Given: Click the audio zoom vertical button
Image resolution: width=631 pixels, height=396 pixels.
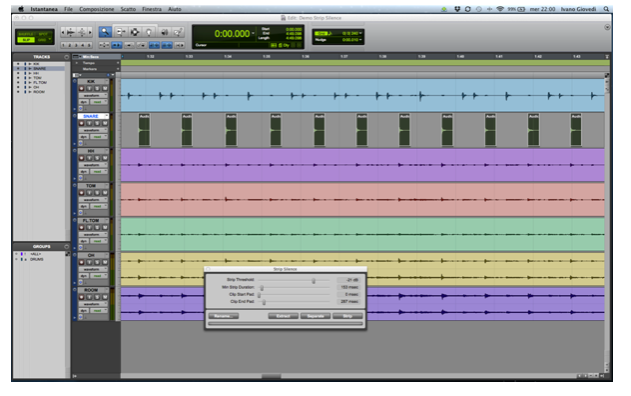Looking at the screenshot, I should (82, 32).
